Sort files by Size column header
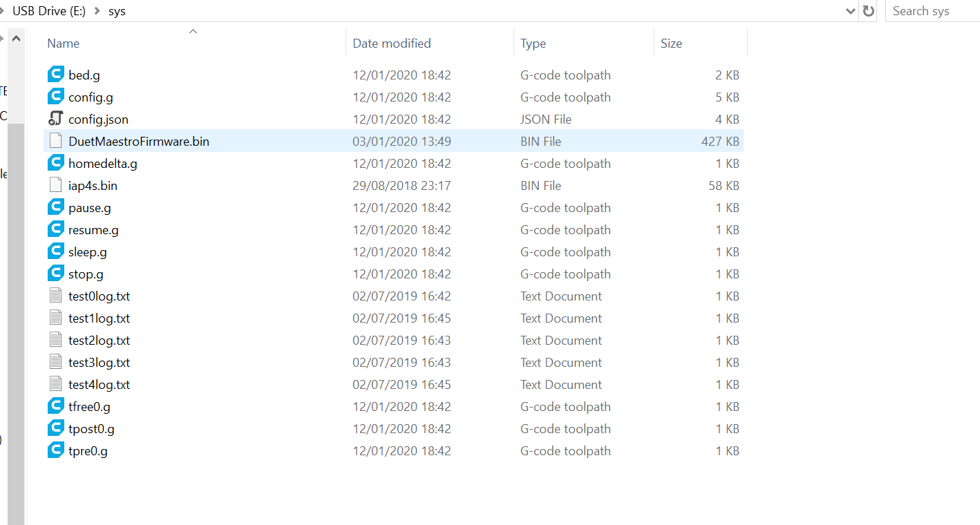 point(671,44)
